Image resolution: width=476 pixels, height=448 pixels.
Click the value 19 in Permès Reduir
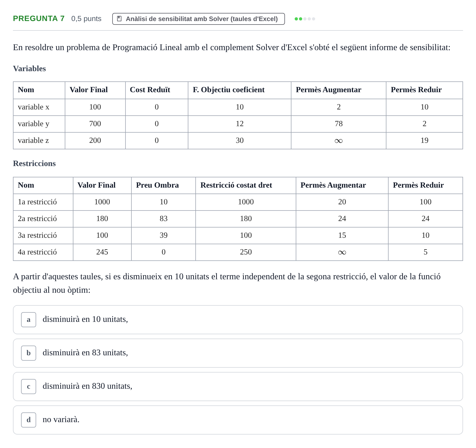coord(424,140)
